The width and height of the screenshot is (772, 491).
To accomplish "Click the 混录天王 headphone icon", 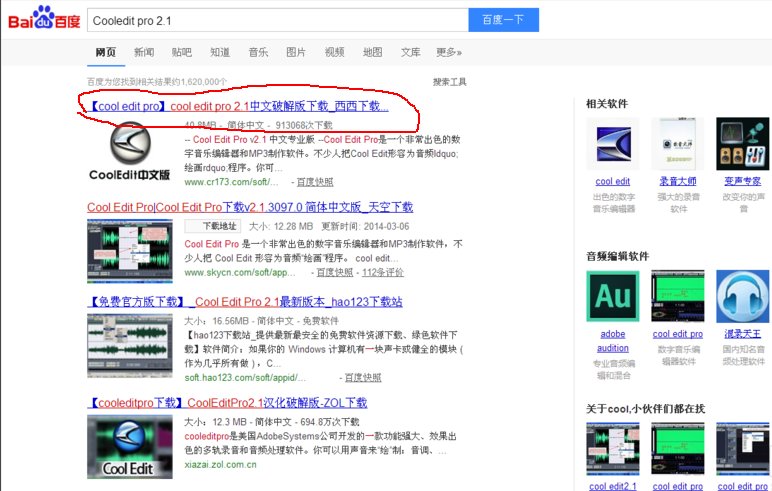I will (x=742, y=296).
